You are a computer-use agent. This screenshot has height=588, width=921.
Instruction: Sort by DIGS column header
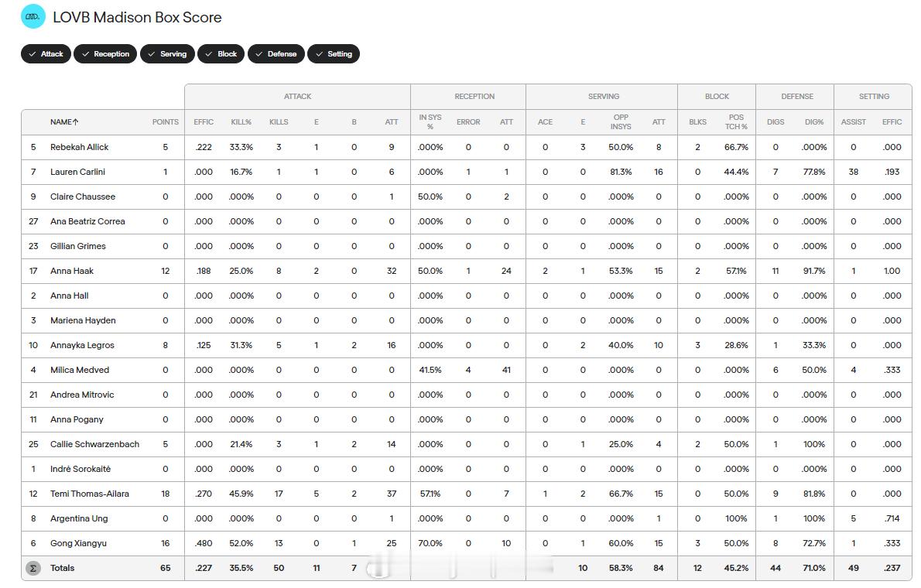click(x=775, y=122)
